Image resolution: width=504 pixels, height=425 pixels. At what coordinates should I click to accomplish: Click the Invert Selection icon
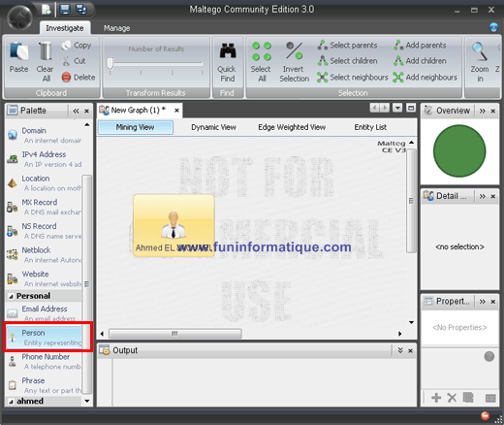tap(295, 50)
